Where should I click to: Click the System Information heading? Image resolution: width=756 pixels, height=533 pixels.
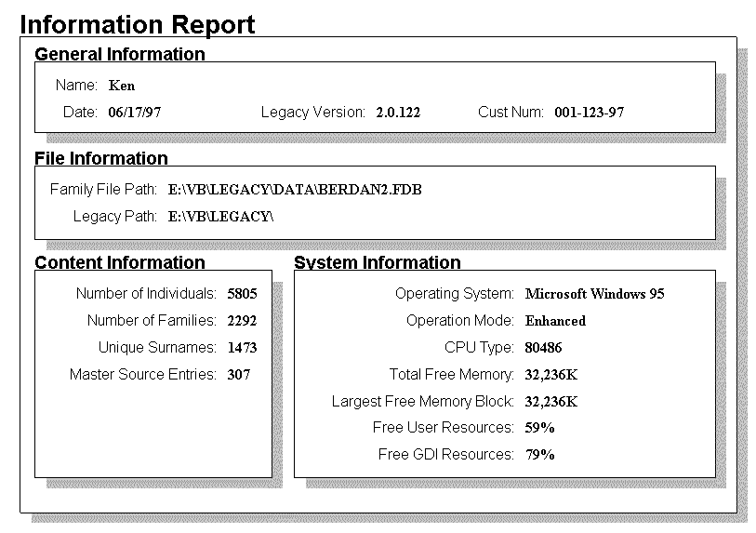coord(378,262)
